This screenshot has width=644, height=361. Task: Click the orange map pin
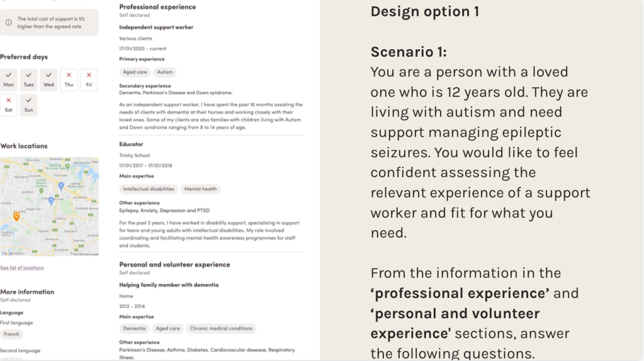[x=16, y=216]
